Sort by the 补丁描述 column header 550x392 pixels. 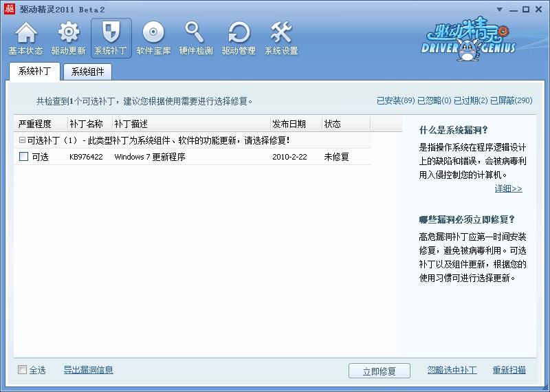191,124
